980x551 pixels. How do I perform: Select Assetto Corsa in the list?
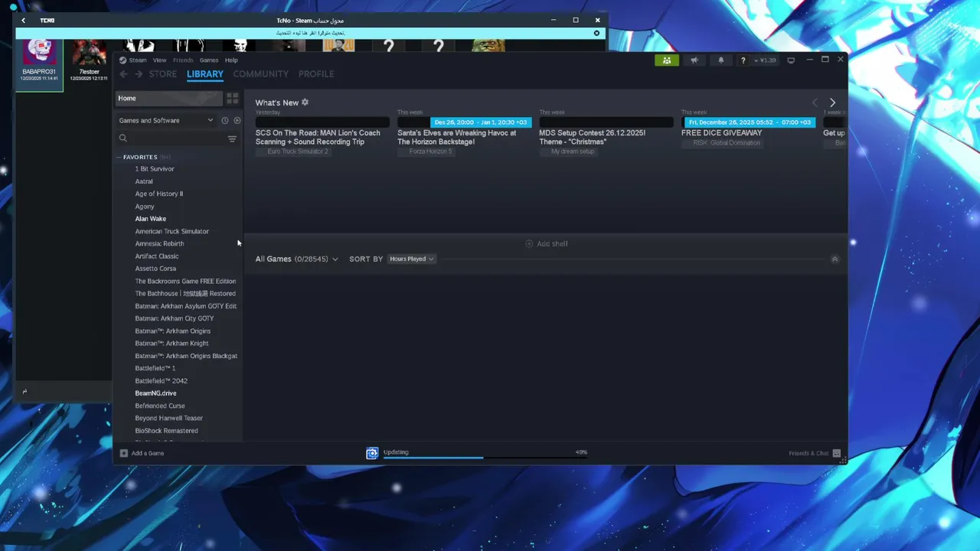point(155,269)
